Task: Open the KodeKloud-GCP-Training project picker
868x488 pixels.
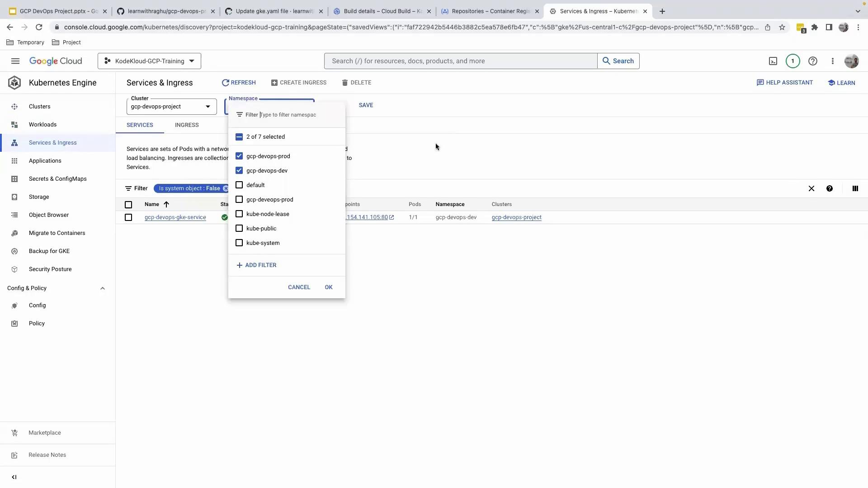Action: click(149, 61)
